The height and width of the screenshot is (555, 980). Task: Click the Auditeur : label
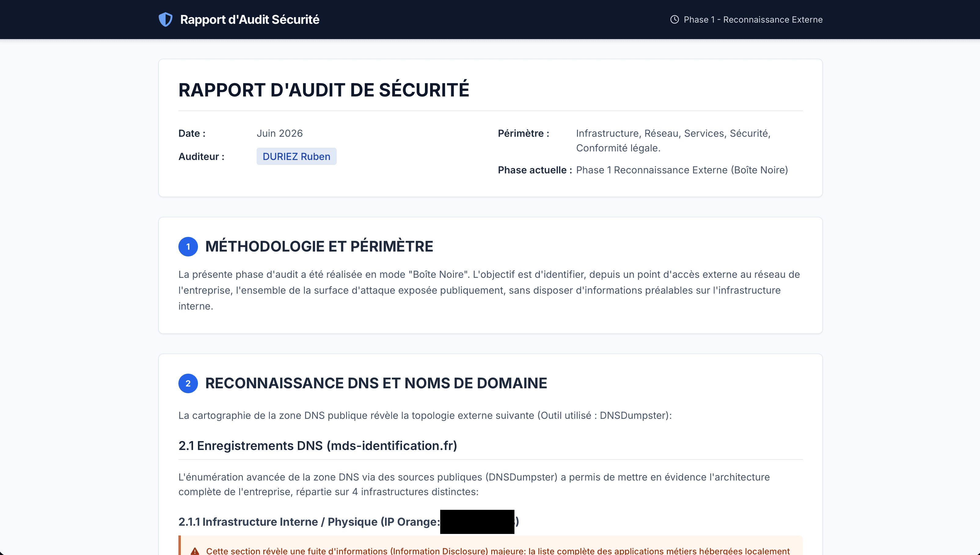(201, 157)
